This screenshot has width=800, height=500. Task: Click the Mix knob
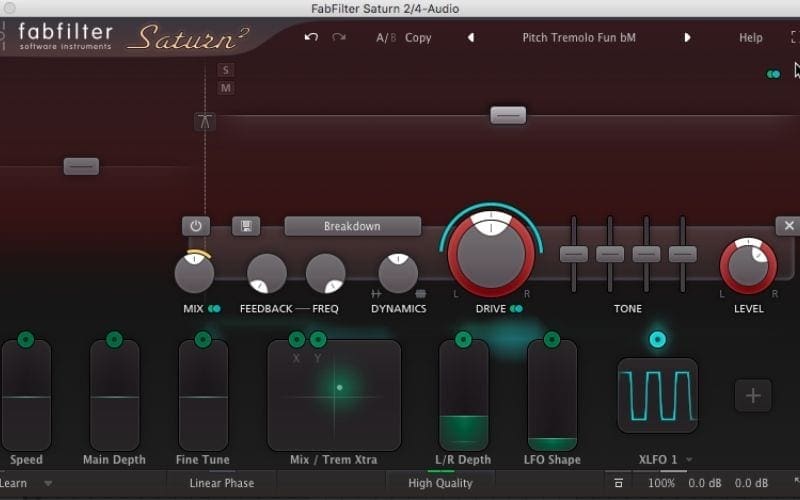tap(194, 273)
